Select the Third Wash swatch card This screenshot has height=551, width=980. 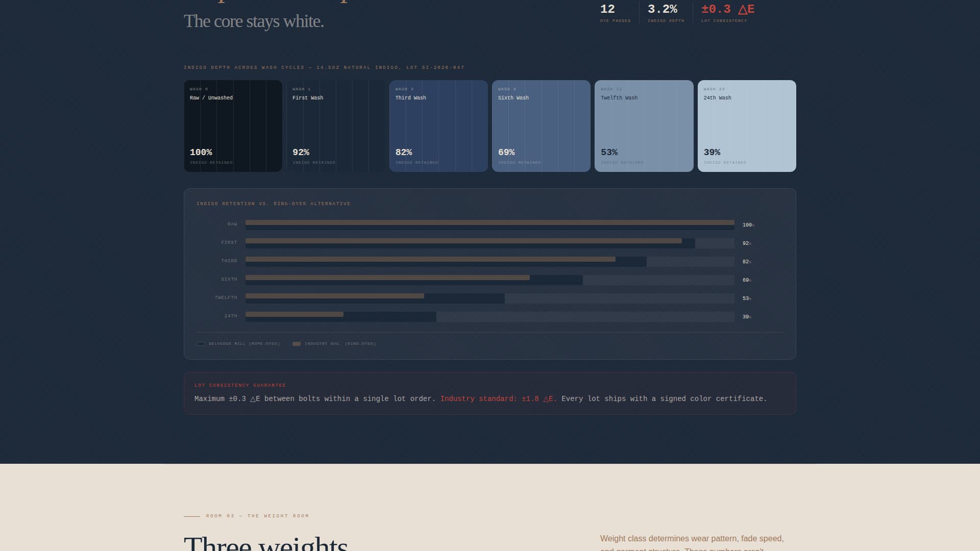click(x=438, y=126)
